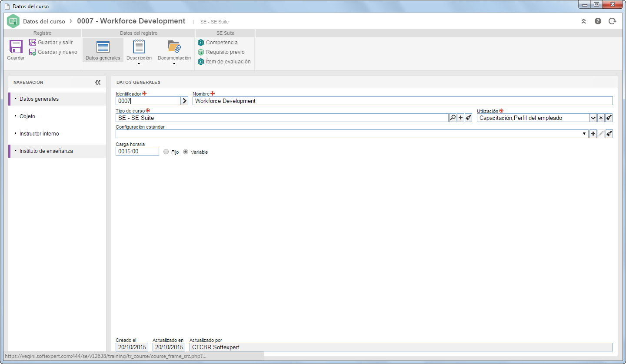The image size is (626, 364).
Task: Collapse the Navegación panel
Action: [98, 82]
